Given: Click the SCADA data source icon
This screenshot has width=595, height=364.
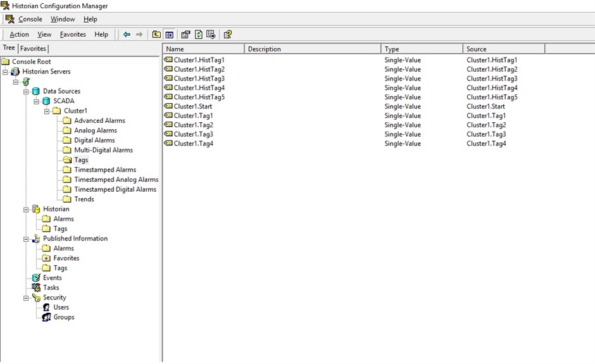Looking at the screenshot, I should pos(46,101).
